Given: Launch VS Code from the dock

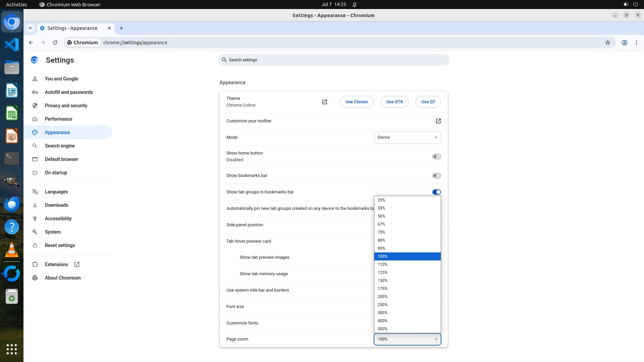Looking at the screenshot, I should (x=12, y=45).
